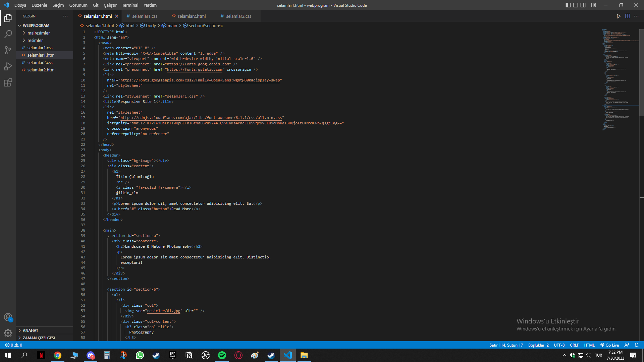The height and width of the screenshot is (362, 644).
Task: Open the section#section-c breadcrumb
Action: (203, 25)
